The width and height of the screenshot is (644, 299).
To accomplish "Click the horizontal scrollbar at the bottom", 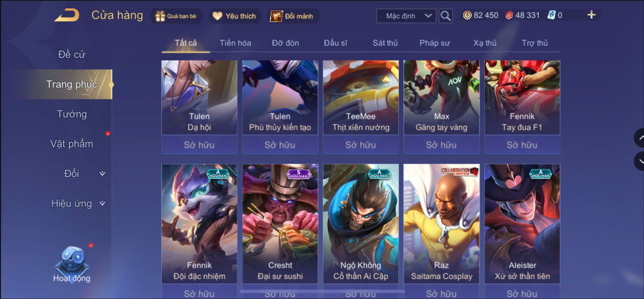I will pos(322,291).
